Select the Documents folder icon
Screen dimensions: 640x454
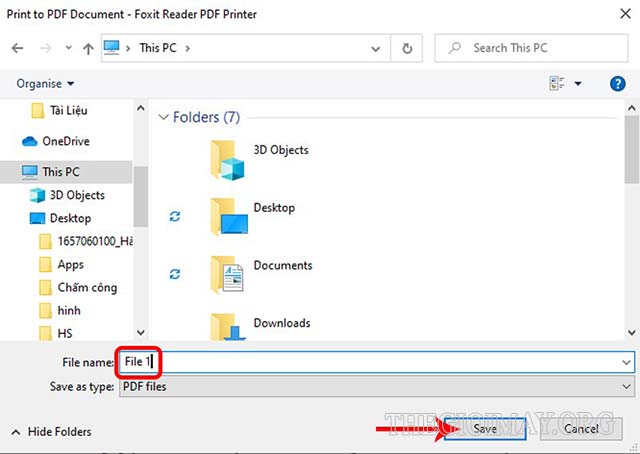tap(227, 275)
